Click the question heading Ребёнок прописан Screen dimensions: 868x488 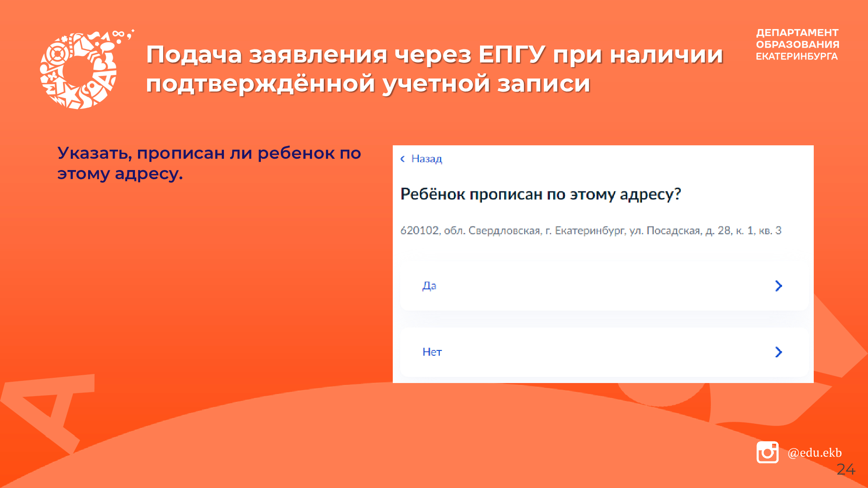[x=540, y=194]
